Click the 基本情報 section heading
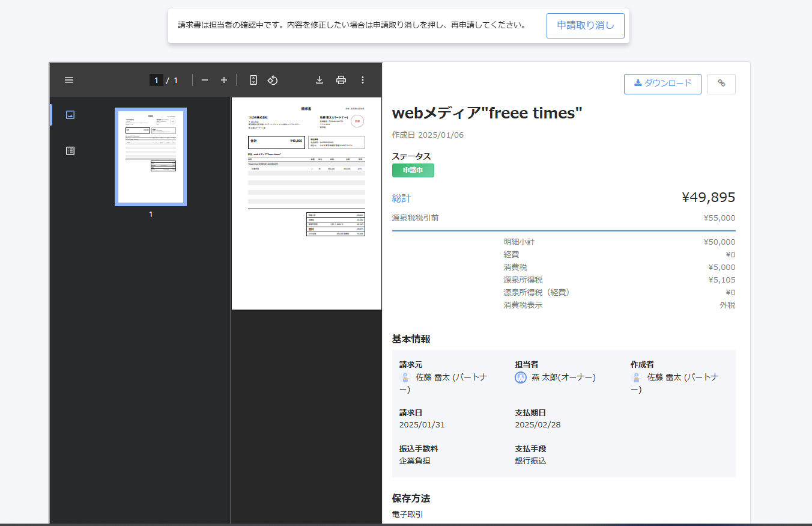 (411, 339)
